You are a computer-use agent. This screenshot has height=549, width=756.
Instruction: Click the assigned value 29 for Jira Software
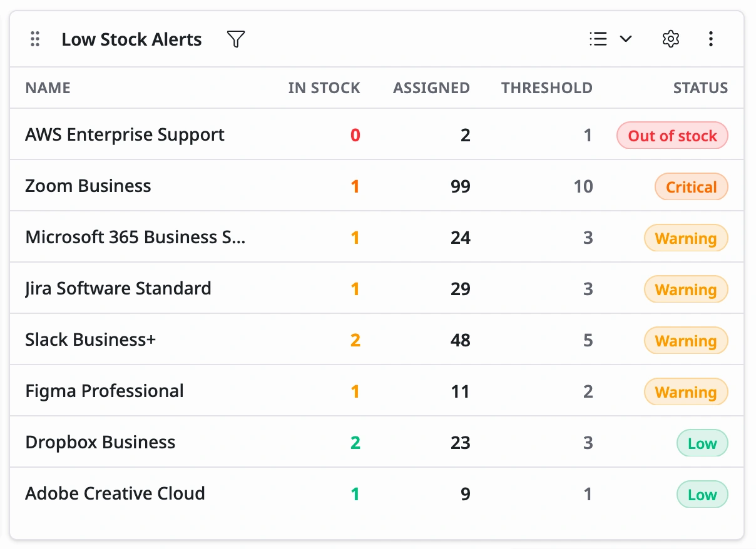tap(461, 290)
